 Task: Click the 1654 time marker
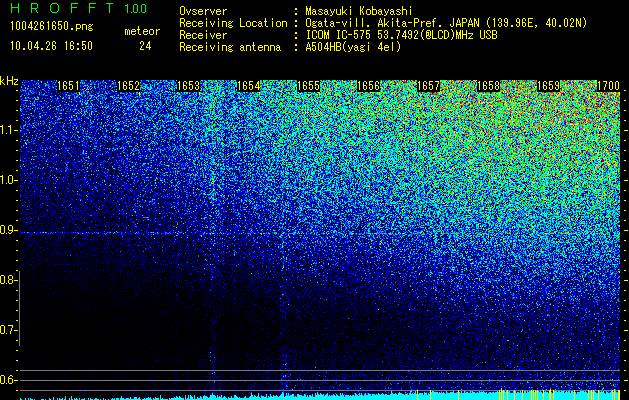[248, 86]
